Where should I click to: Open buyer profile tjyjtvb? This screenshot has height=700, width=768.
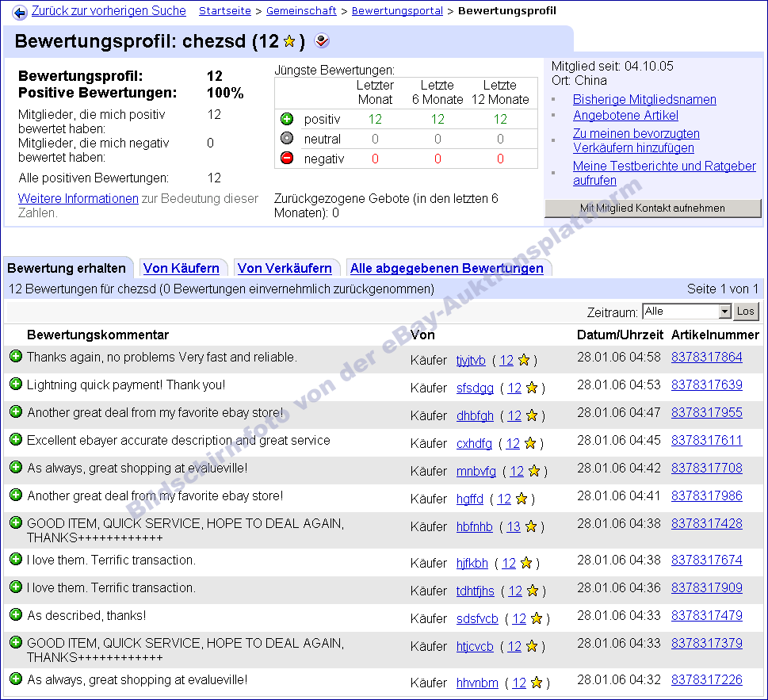pyautogui.click(x=471, y=361)
